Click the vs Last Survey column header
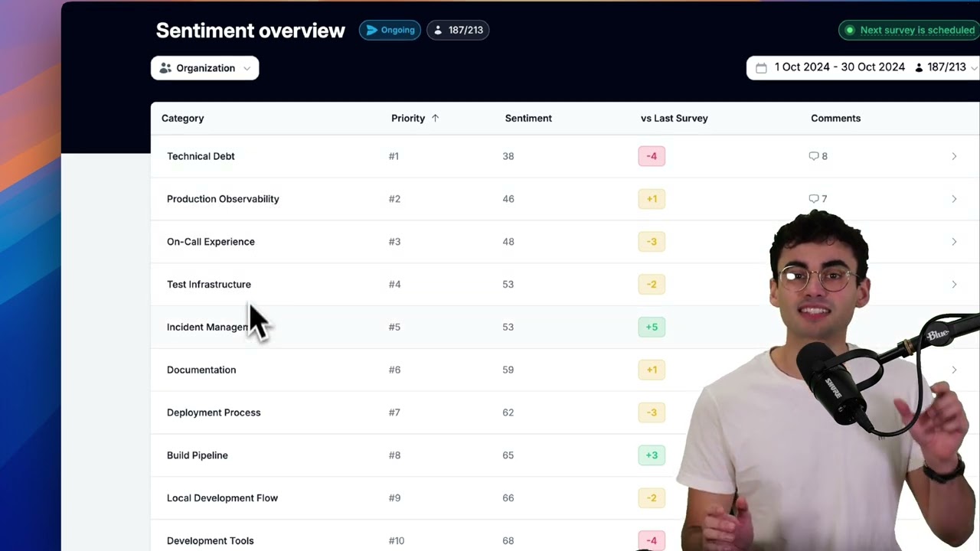 coord(674,119)
